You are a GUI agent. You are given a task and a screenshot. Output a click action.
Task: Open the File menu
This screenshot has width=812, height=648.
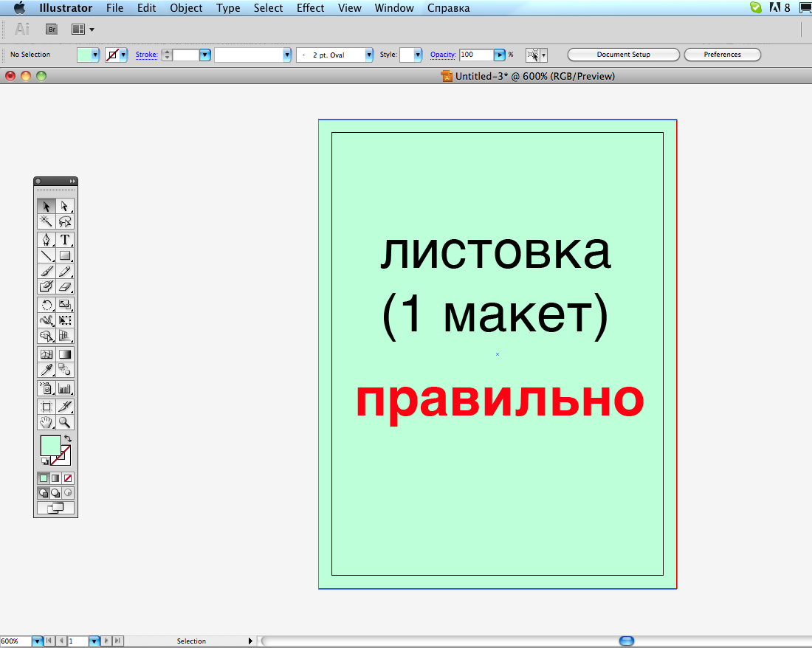coord(115,8)
